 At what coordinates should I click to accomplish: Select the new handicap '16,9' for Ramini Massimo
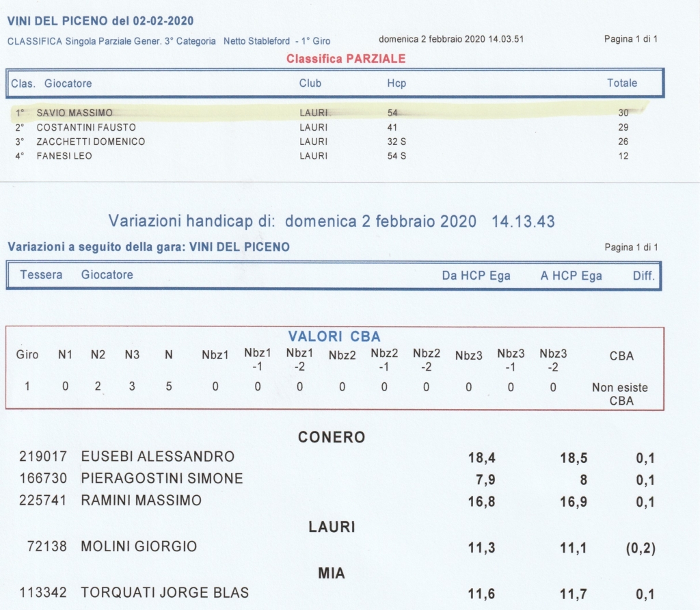tap(574, 502)
